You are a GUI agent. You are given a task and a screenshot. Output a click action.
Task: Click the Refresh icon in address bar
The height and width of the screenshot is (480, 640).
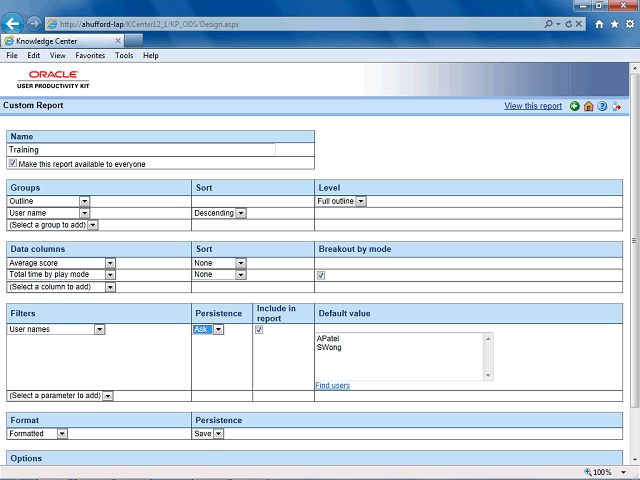568,24
